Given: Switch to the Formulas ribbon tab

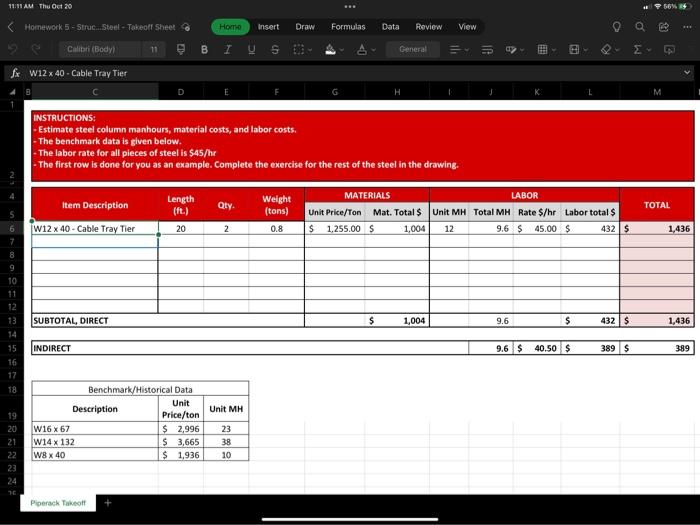Looking at the screenshot, I should [x=348, y=27].
